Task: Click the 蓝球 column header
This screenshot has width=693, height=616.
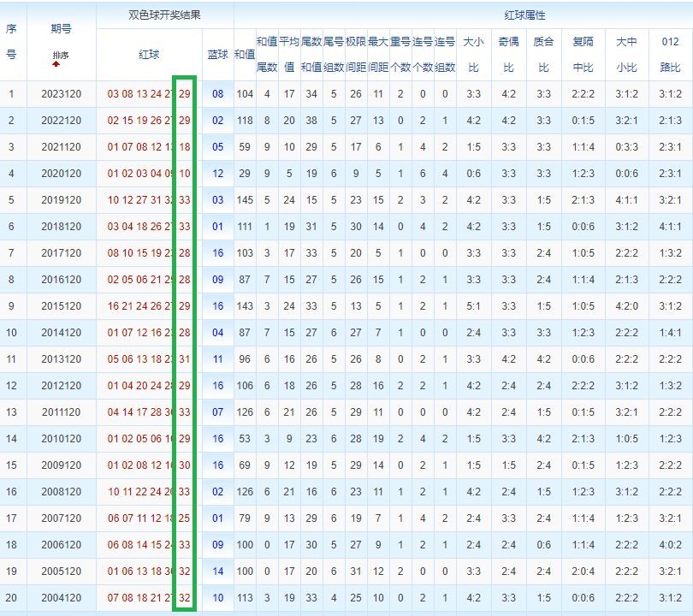Action: [x=218, y=55]
